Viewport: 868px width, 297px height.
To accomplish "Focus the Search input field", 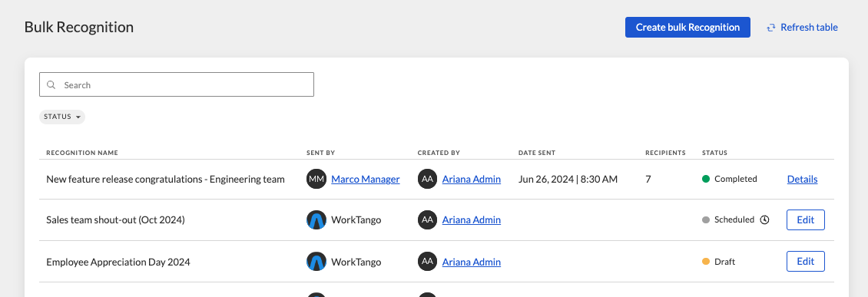I will point(177,84).
